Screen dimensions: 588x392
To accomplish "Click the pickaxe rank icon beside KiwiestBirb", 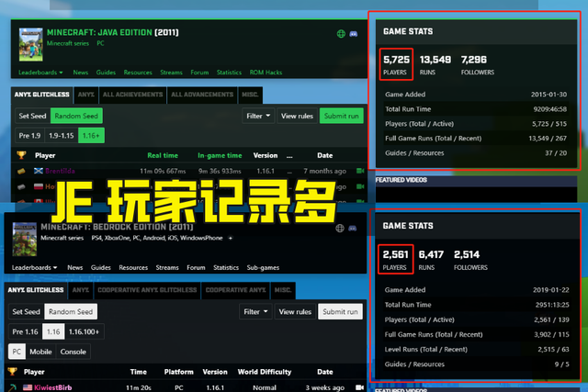I will (x=12, y=388).
